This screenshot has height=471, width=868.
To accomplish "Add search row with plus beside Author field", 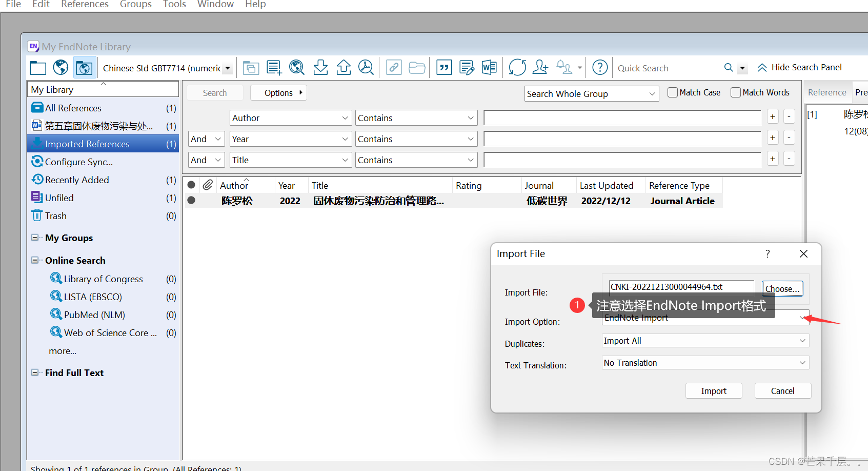I will [x=773, y=116].
